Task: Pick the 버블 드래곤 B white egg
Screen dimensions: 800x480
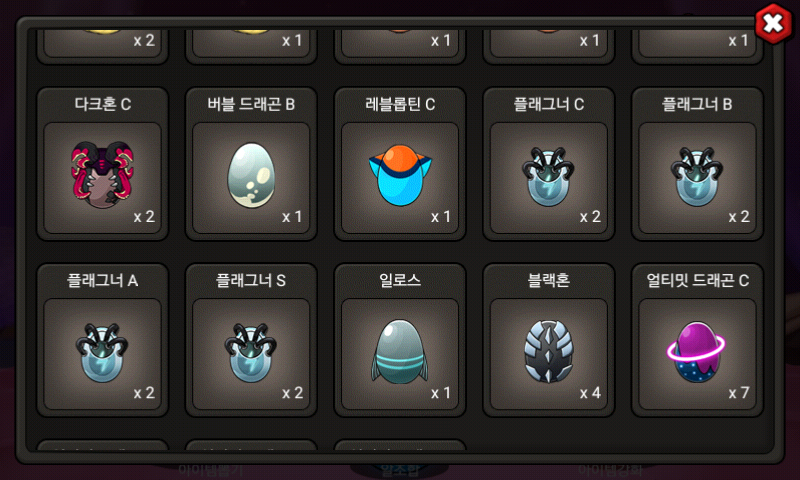Action: tap(251, 174)
